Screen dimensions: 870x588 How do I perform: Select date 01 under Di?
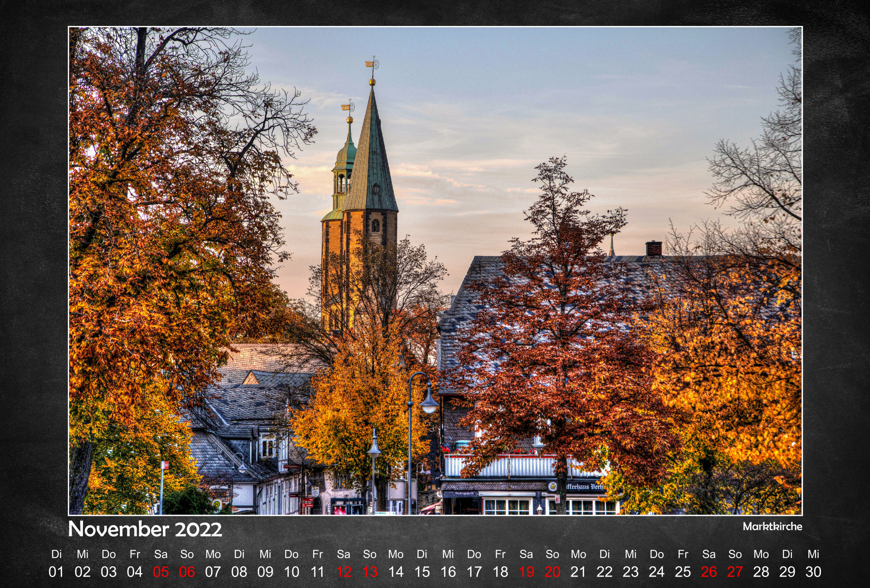[56, 572]
